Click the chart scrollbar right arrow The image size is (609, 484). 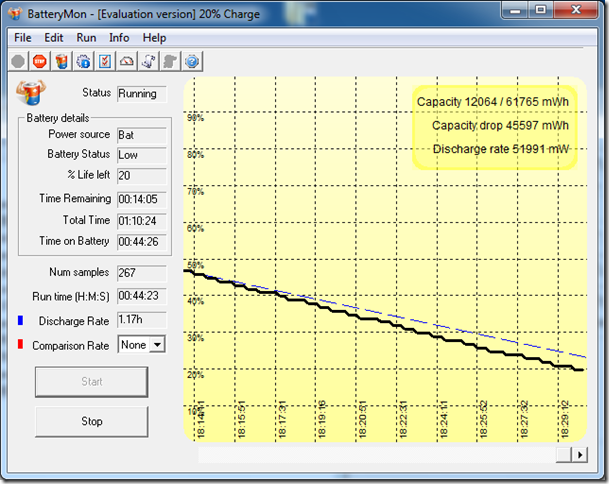tap(580, 454)
